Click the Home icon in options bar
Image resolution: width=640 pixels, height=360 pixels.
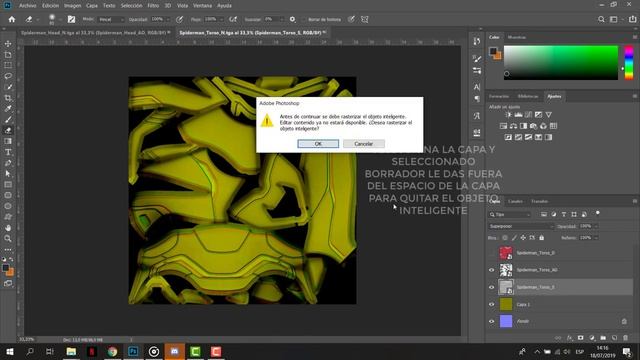pyautogui.click(x=12, y=19)
